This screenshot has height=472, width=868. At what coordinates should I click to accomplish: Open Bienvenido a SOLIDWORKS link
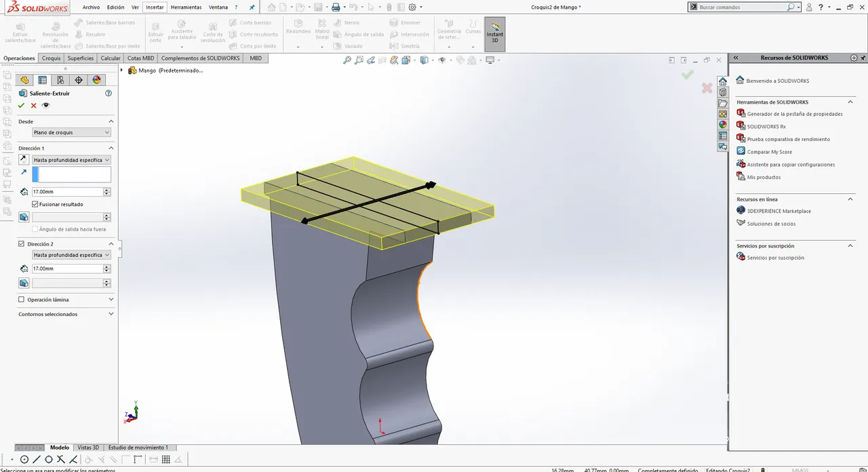[778, 81]
